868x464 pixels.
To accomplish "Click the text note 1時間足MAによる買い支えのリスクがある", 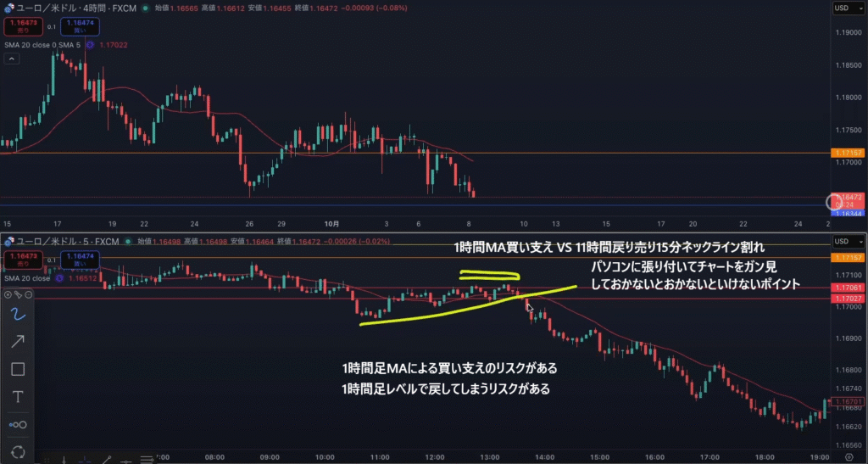I will point(449,368).
